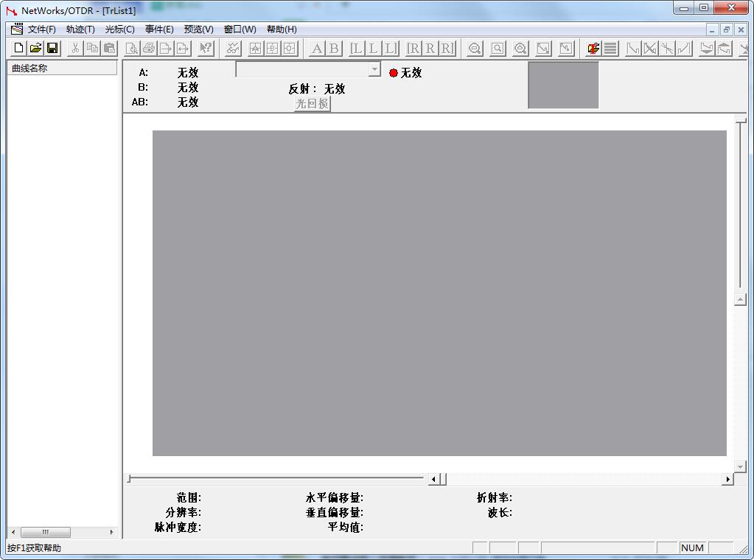Click the R] right-cursor icon
Image resolution: width=754 pixels, height=560 pixels.
447,48
